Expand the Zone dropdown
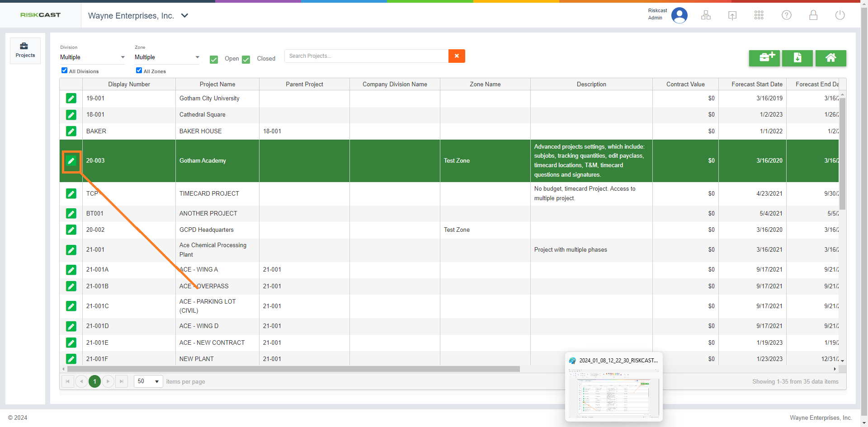This screenshot has width=868, height=427. click(167, 57)
